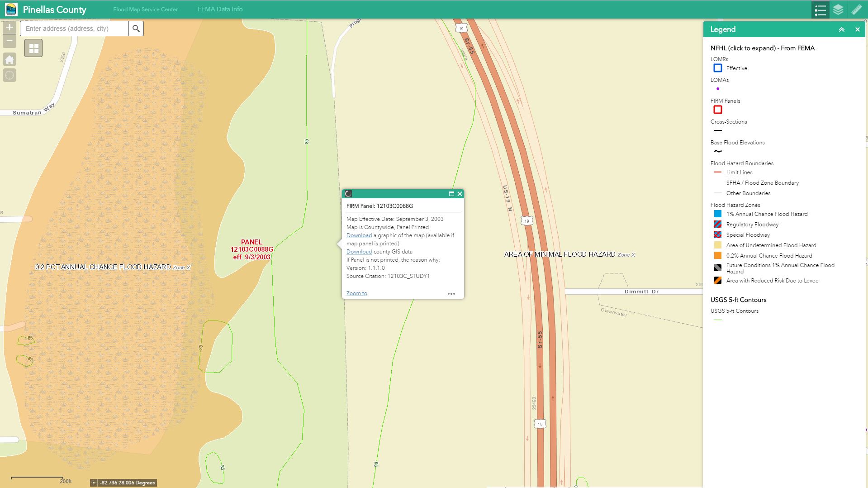Open the Measurement tool
The height and width of the screenshot is (488, 868).
coord(856,10)
